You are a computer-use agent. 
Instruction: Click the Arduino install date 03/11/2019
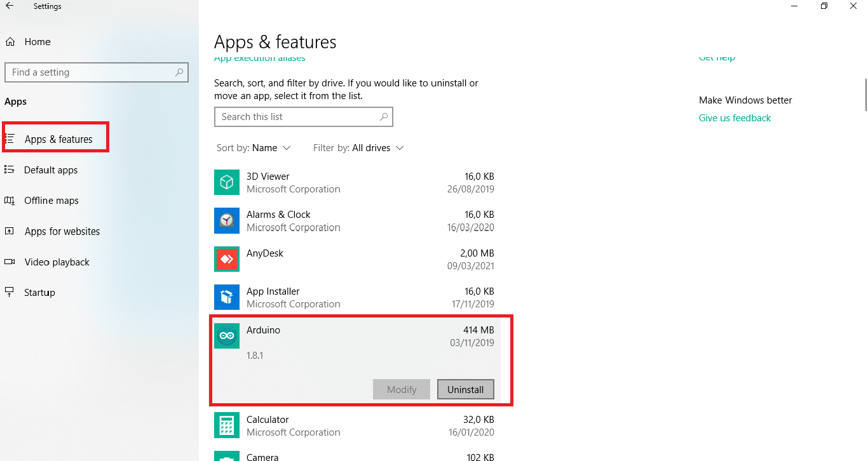(471, 343)
